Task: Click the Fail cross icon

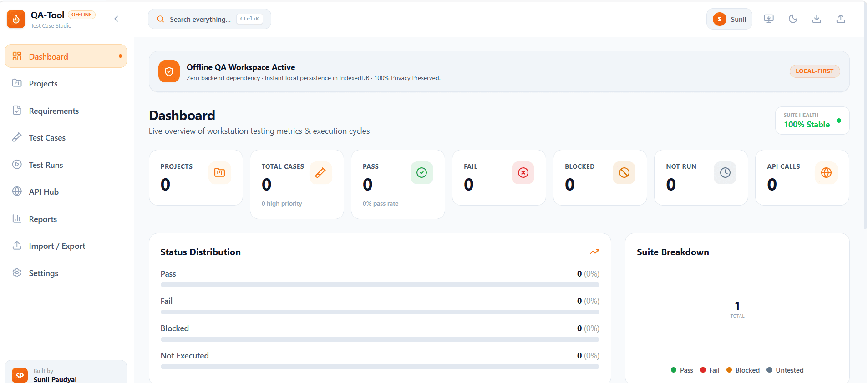Action: coord(523,173)
